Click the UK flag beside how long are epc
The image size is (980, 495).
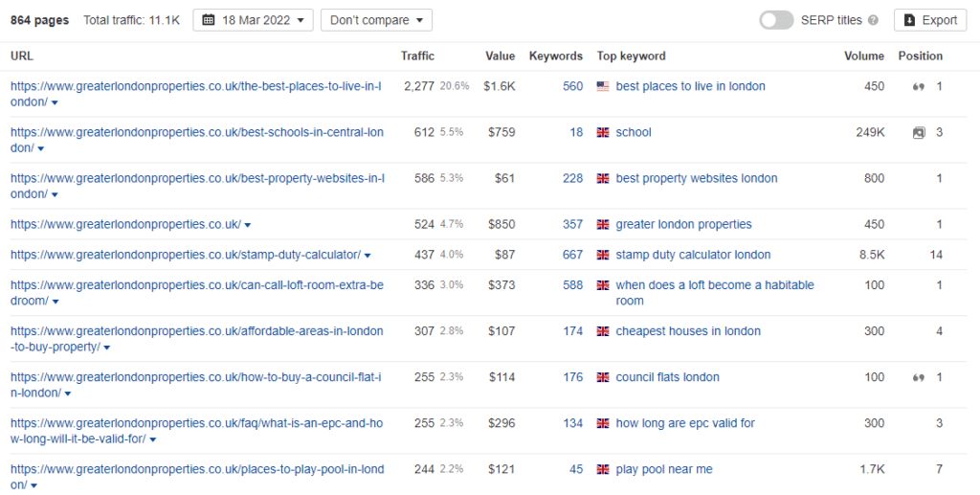click(x=603, y=424)
